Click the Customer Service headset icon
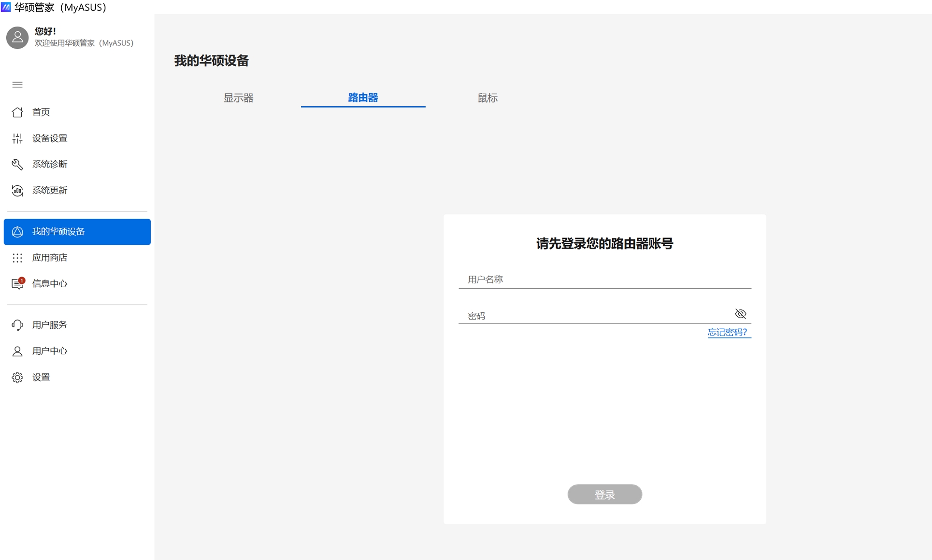Image resolution: width=932 pixels, height=560 pixels. (x=17, y=325)
